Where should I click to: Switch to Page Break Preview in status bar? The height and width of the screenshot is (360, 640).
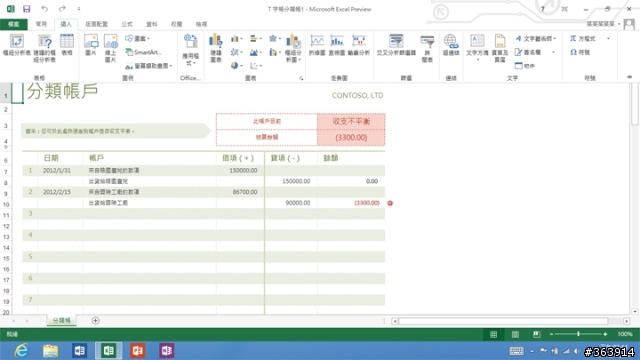[x=536, y=334]
